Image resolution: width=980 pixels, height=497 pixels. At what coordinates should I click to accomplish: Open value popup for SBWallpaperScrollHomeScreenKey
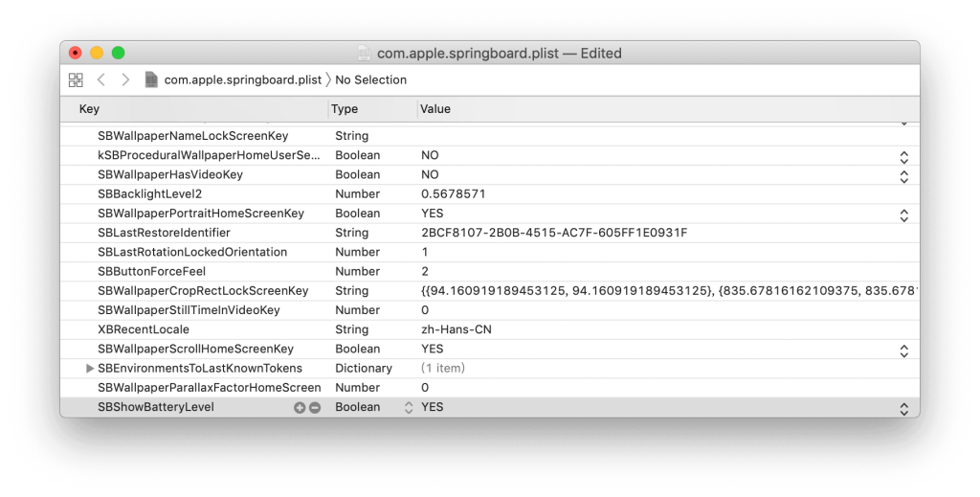tap(903, 350)
